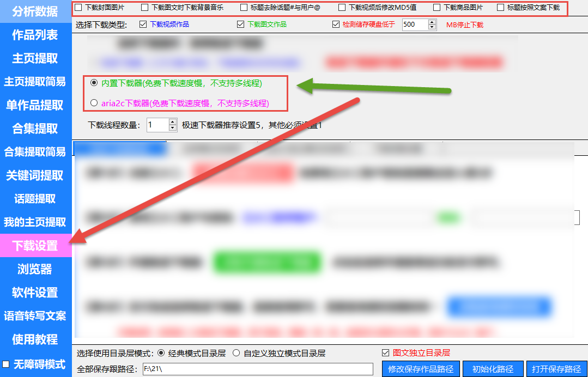Click the 打开保存路径 button
The image size is (588, 377).
click(556, 369)
